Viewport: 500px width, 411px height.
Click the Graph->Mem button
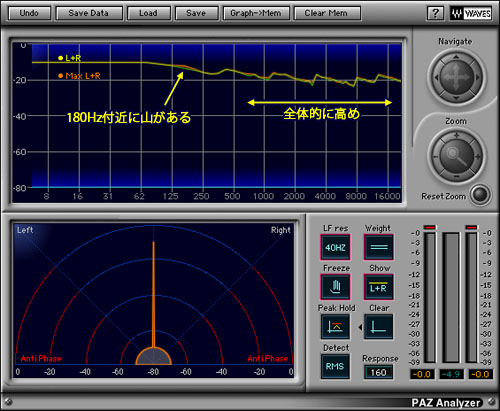(x=256, y=13)
